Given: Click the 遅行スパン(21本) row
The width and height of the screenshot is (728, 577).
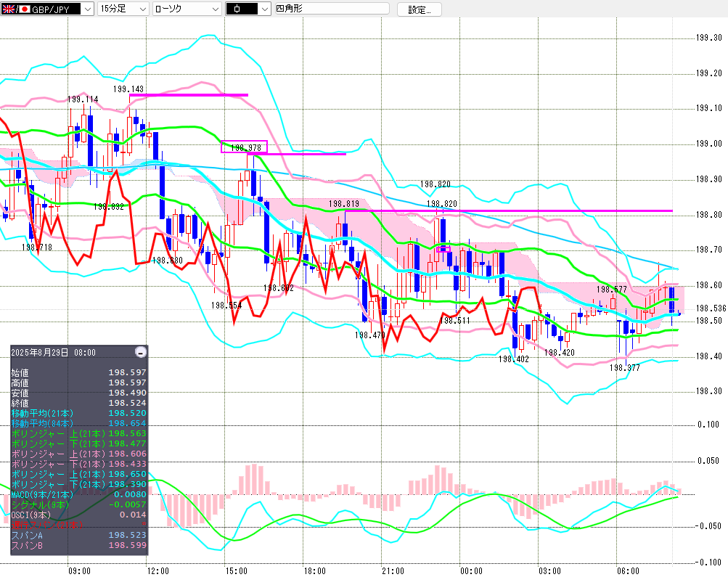Looking at the screenshot, I should click(x=78, y=525).
